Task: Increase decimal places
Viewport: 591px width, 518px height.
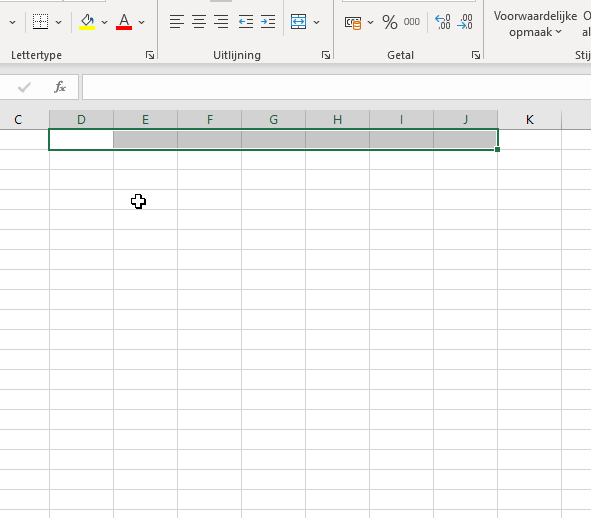Action: point(442,22)
